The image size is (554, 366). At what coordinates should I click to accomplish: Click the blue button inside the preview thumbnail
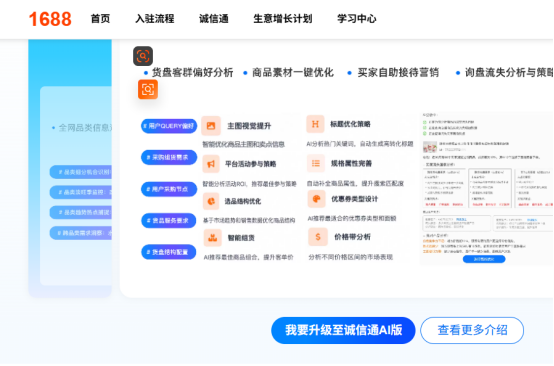pyautogui.click(x=484, y=259)
